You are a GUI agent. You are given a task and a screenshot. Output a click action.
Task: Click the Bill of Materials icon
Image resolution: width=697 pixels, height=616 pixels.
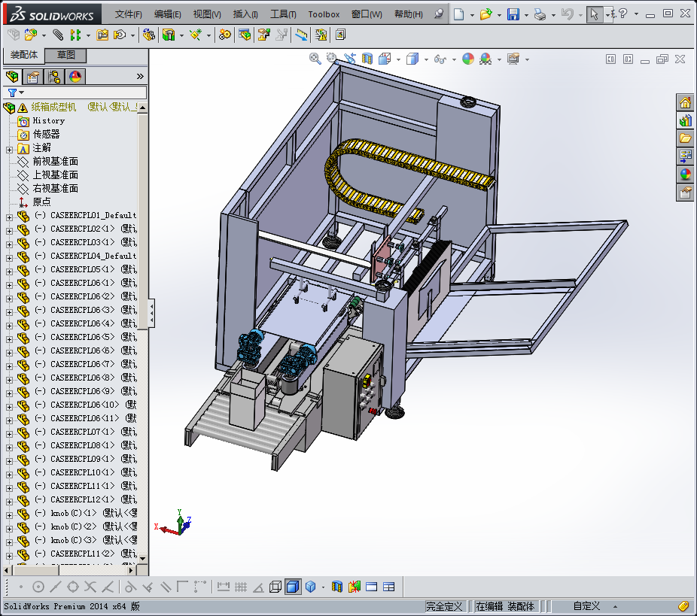click(x=244, y=35)
